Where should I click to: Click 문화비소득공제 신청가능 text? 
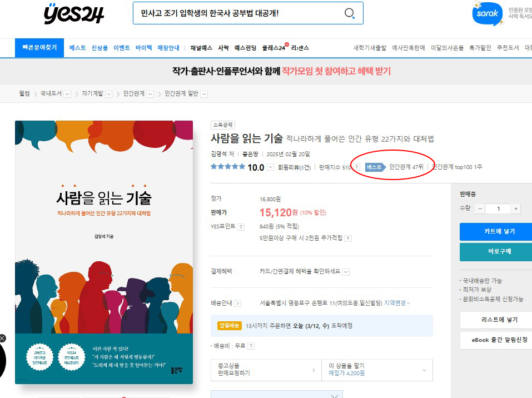[493, 299]
